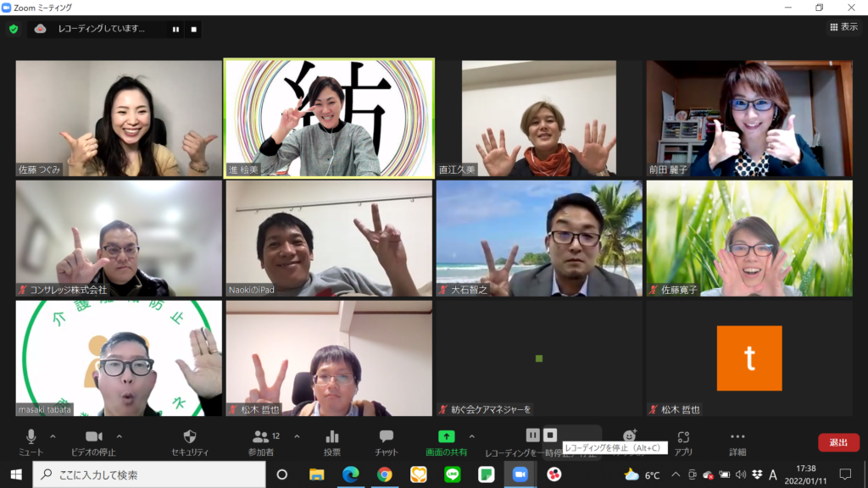Stop recording in the bottom toolbar
Screen dimensions: 868x488
click(550, 435)
